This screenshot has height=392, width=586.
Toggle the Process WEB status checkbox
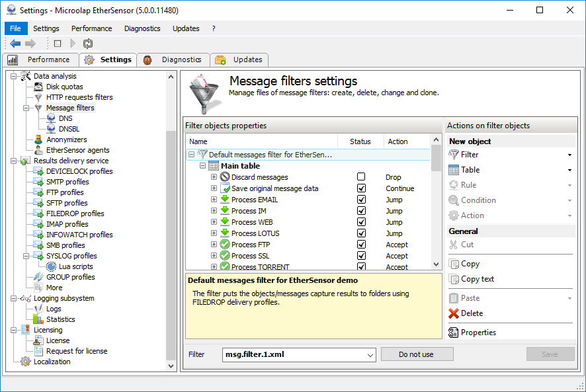tap(361, 221)
